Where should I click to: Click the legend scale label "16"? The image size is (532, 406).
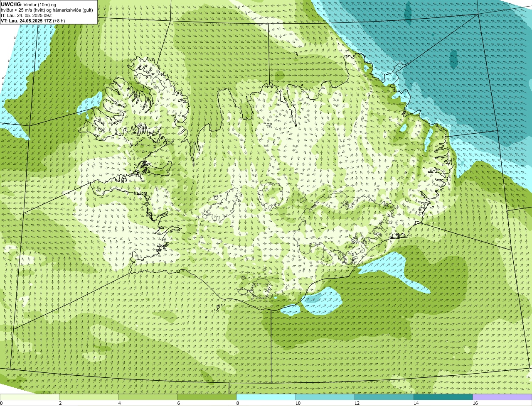(x=475, y=403)
